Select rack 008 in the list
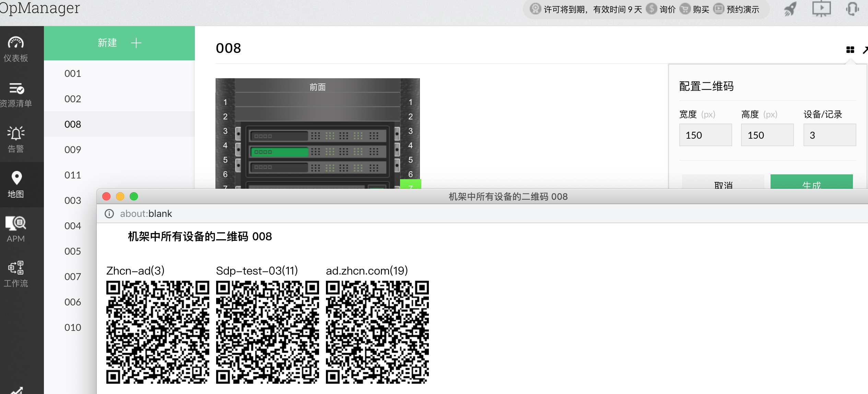The width and height of the screenshot is (868, 394). pos(119,124)
